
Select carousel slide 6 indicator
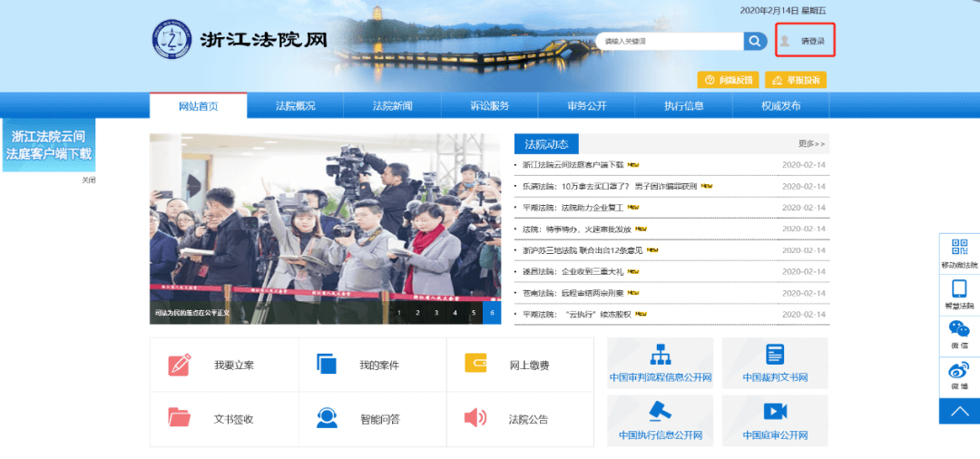coord(492,312)
